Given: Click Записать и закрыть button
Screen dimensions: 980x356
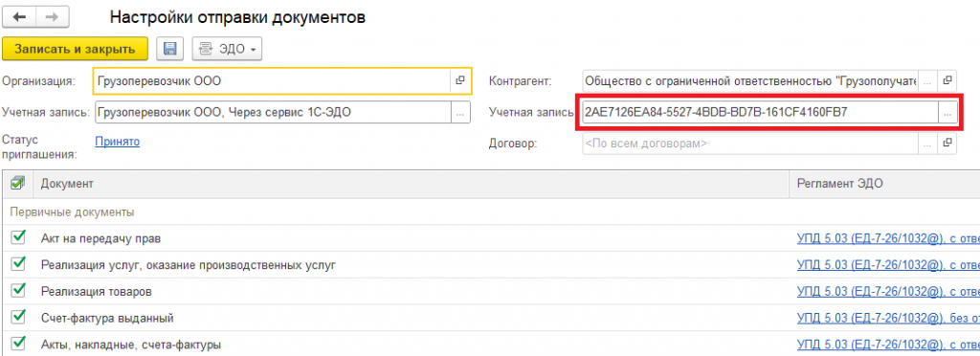Looking at the screenshot, I should 75,49.
